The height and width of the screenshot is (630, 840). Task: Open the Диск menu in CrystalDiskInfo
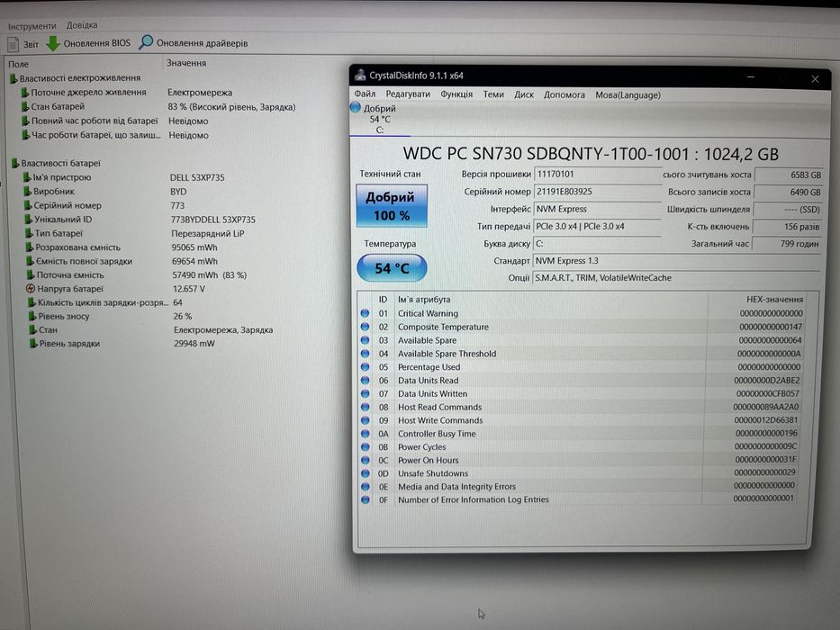tap(524, 94)
